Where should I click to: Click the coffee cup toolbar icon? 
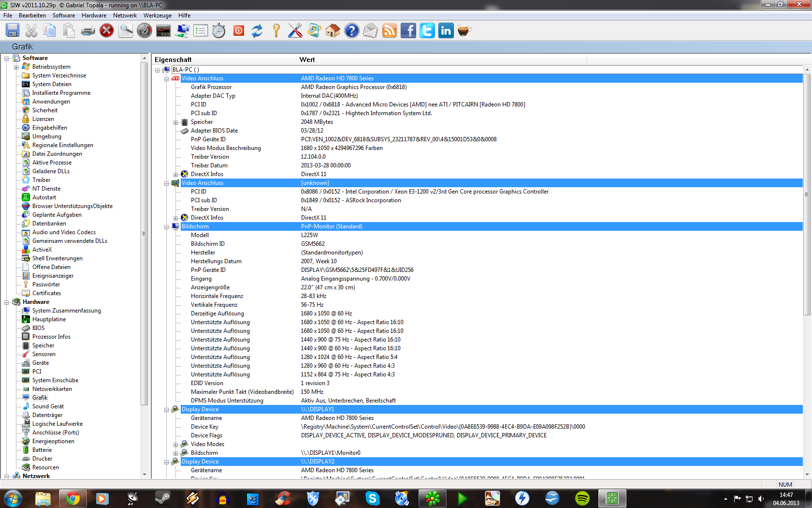[x=464, y=30]
